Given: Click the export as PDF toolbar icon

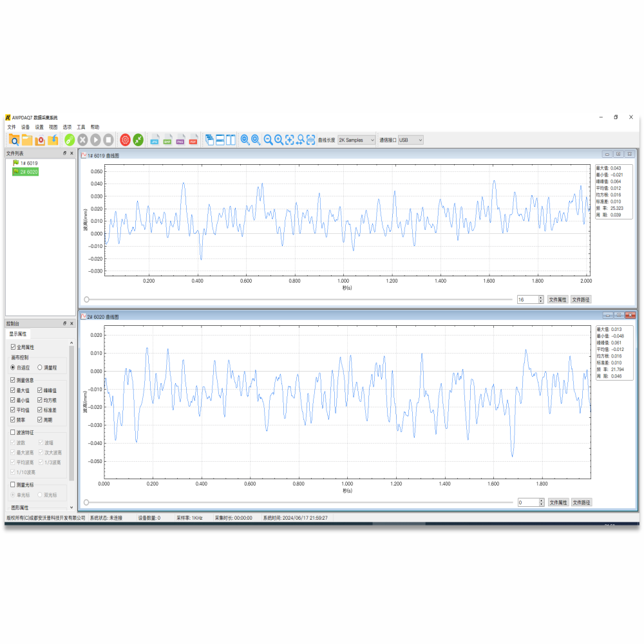Looking at the screenshot, I should coord(193,140).
